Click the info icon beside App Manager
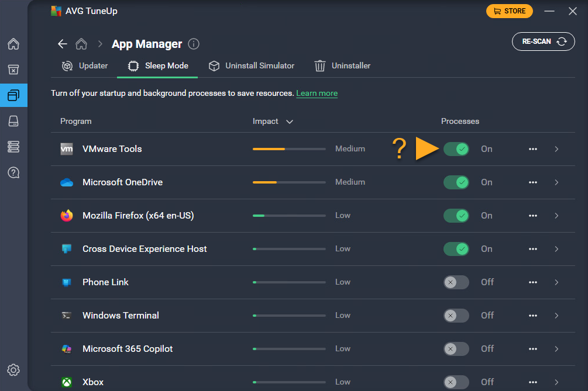588x391 pixels. [194, 44]
